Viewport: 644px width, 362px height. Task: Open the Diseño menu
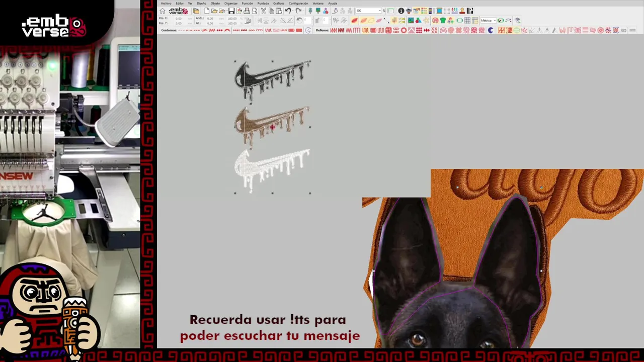pos(201,4)
